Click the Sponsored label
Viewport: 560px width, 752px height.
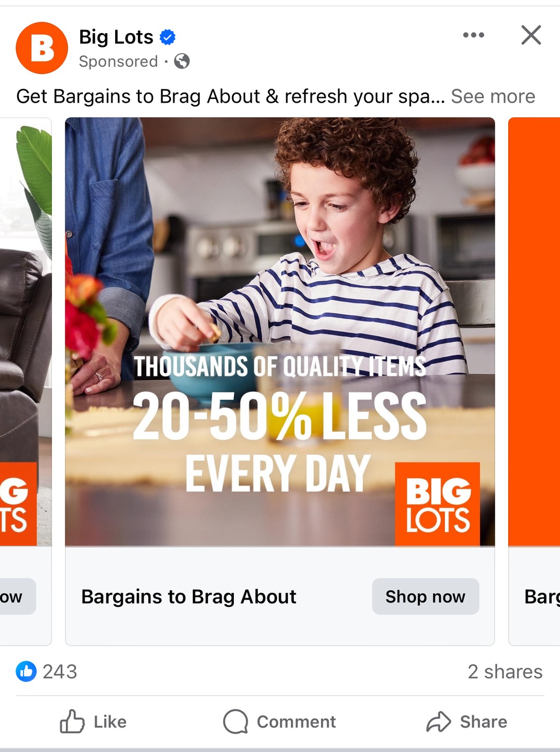(x=118, y=61)
